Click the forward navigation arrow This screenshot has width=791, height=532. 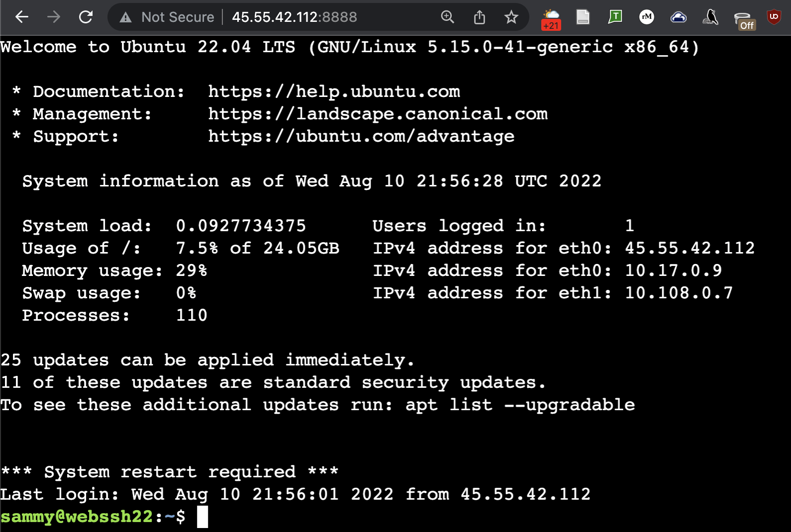pyautogui.click(x=54, y=17)
